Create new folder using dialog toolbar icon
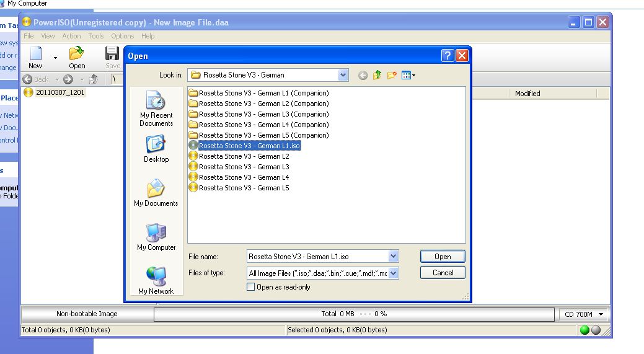Image resolution: width=644 pixels, height=354 pixels. click(391, 75)
